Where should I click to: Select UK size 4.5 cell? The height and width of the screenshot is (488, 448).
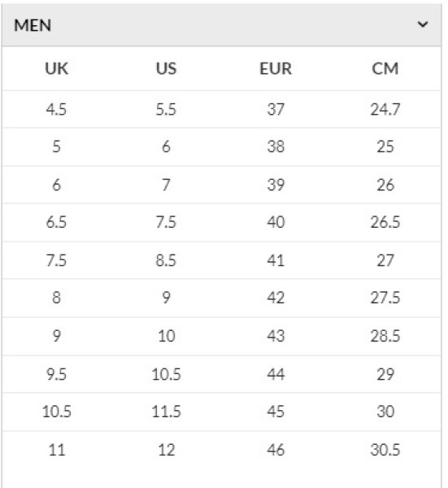(x=56, y=110)
